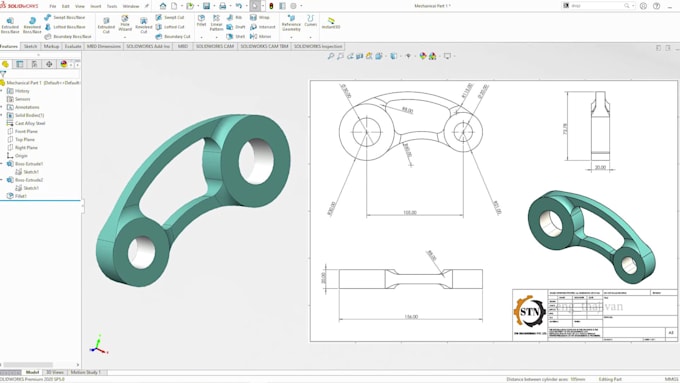Collapse the Boss-Extrude1 tree node
Image resolution: width=680 pixels, height=383 pixels.
pos(2,164)
